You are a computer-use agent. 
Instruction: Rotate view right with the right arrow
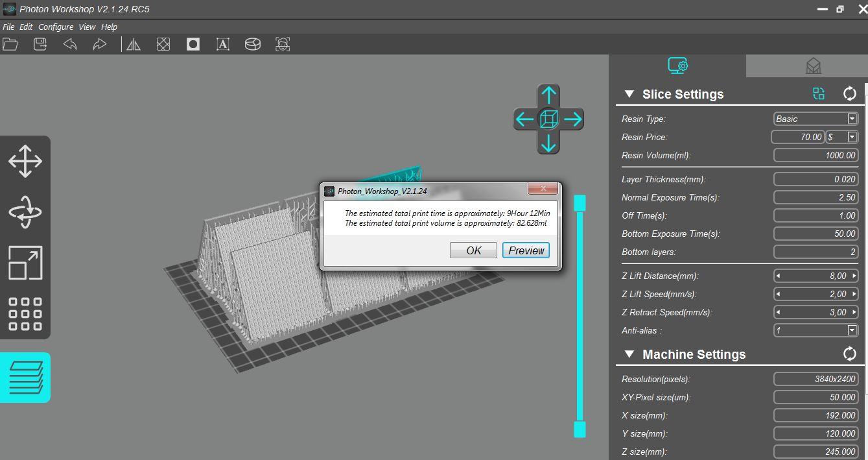point(573,119)
